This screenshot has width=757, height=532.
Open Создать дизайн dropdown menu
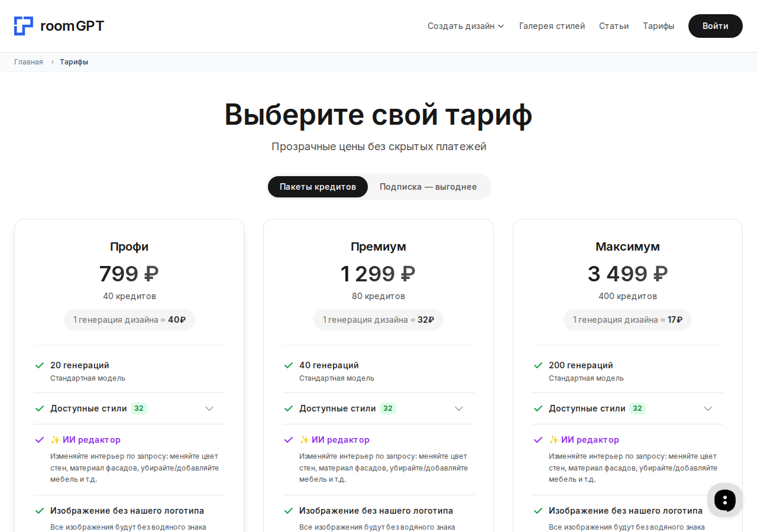tap(466, 26)
